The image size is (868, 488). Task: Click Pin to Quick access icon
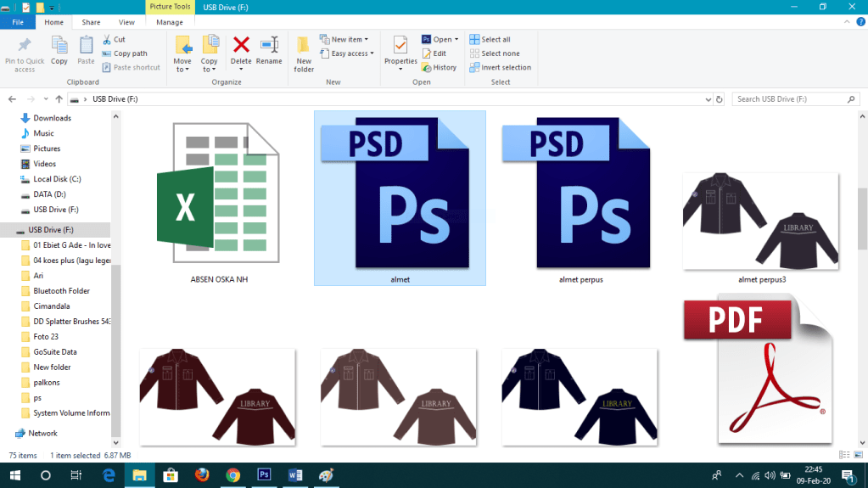tap(25, 53)
